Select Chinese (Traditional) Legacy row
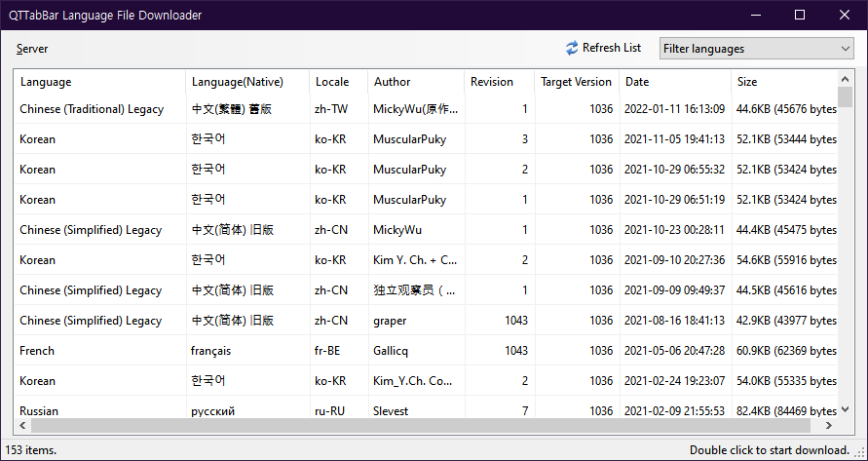 (x=427, y=109)
